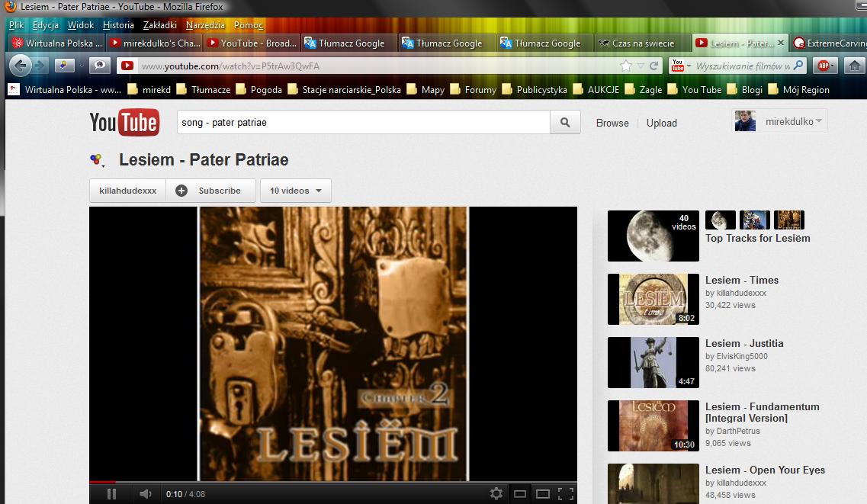Open video player settings gear
The image size is (867, 504).
tap(496, 494)
